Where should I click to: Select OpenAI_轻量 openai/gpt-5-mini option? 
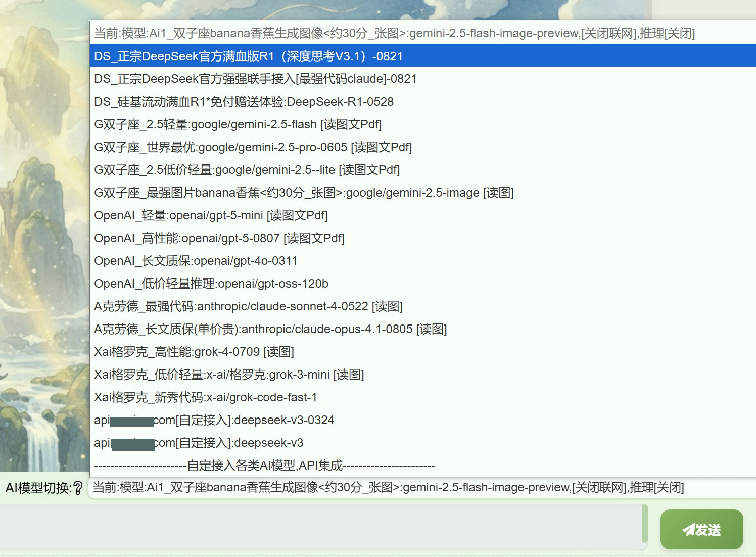(x=423, y=215)
